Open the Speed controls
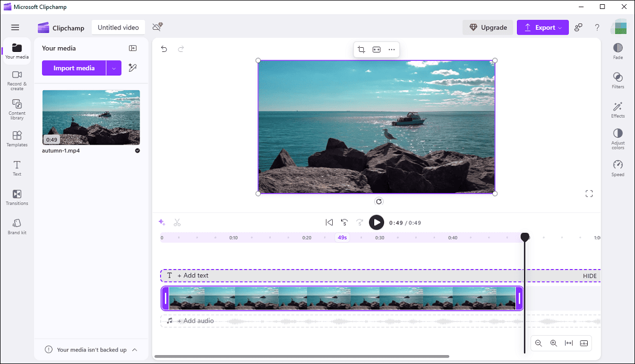Image resolution: width=635 pixels, height=364 pixels. click(618, 168)
